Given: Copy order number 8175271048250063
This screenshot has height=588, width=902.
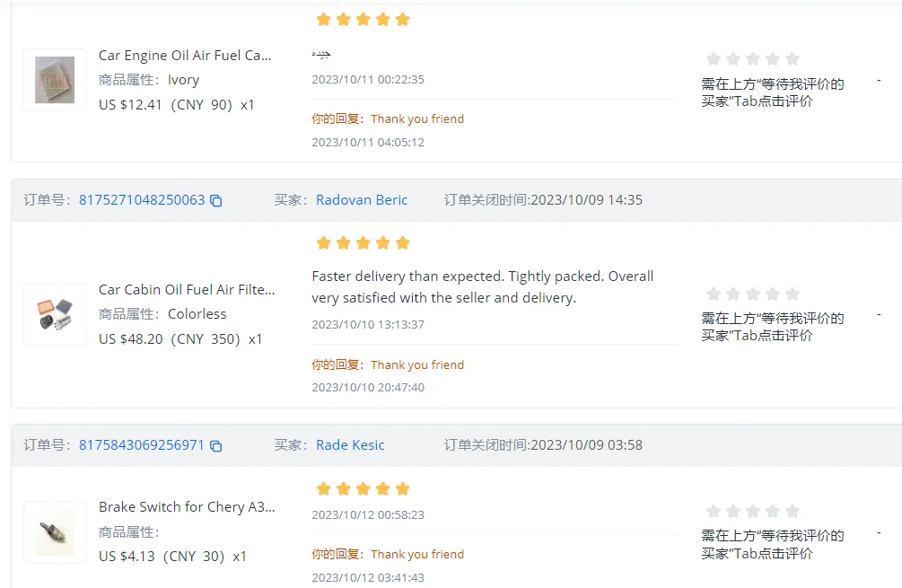Looking at the screenshot, I should 216,201.
